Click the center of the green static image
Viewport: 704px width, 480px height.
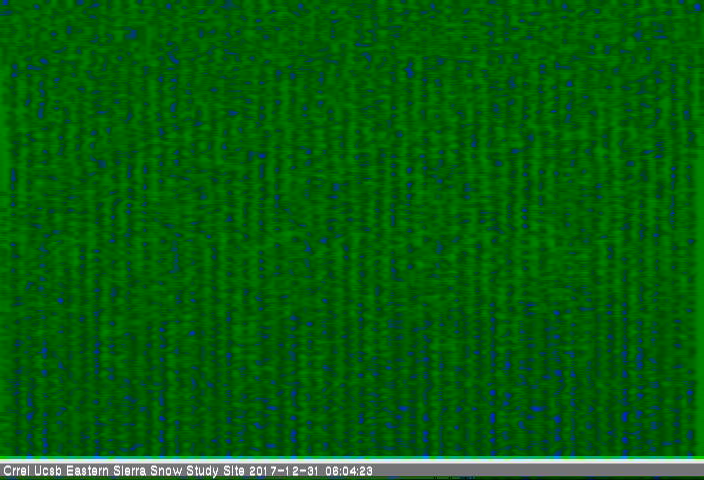pyautogui.click(x=352, y=228)
